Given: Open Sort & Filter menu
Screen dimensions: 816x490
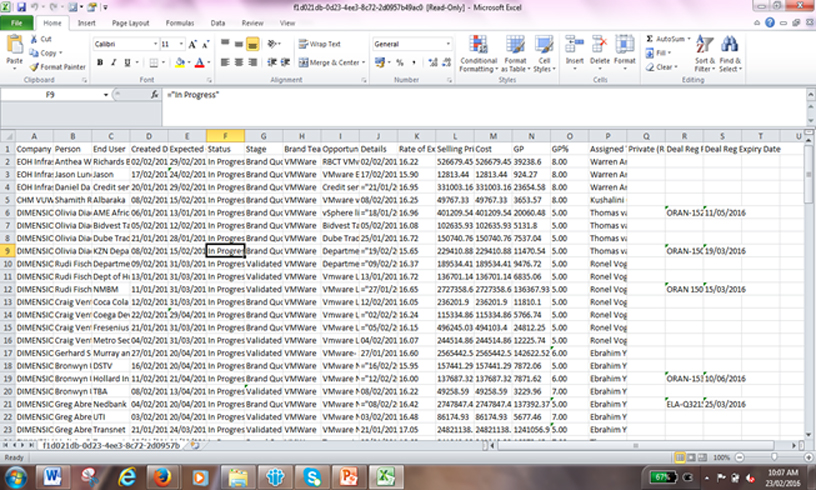Looking at the screenshot, I should [x=705, y=54].
